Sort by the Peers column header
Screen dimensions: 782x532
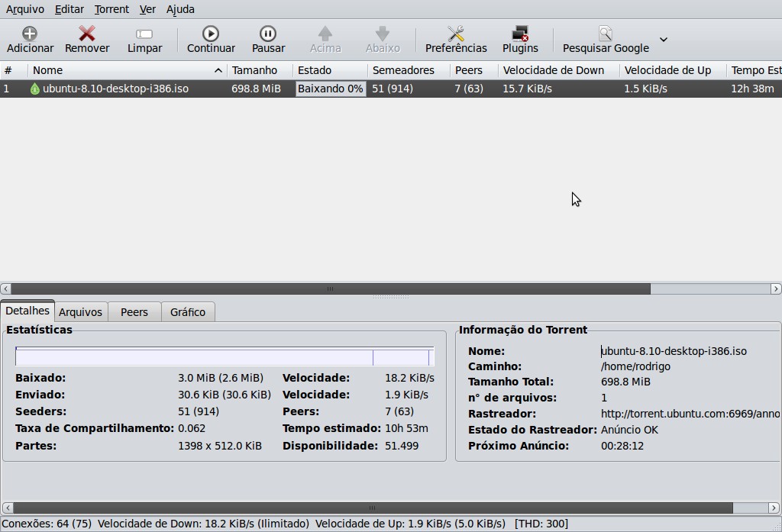pos(473,70)
